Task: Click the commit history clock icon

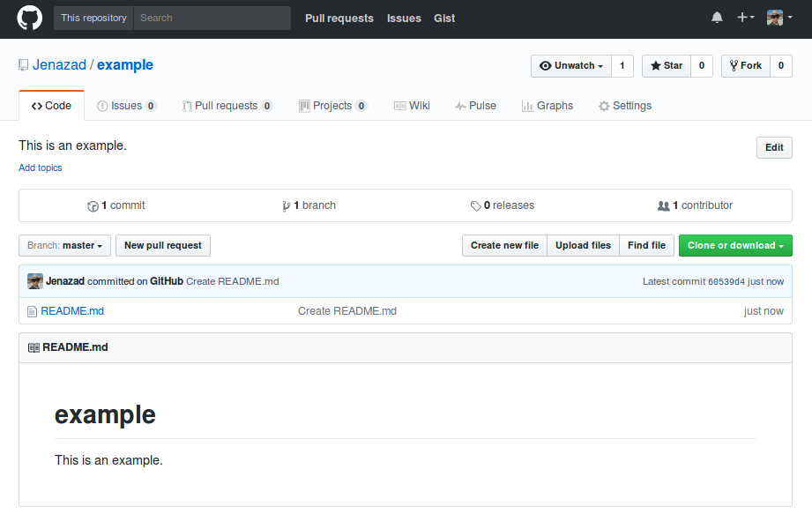Action: pyautogui.click(x=93, y=206)
